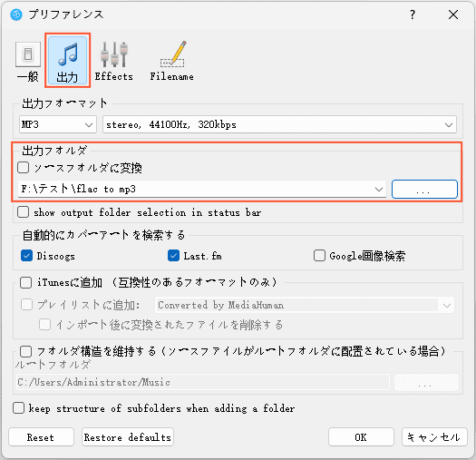Screen dimensions: 476x460
Task: Uncheck the Last.fm cover art option
Action: click(174, 256)
